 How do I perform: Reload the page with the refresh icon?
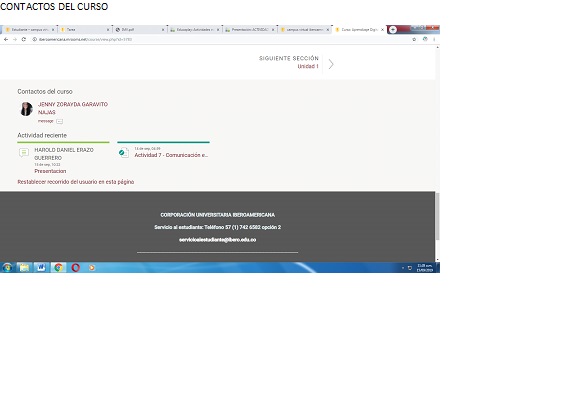[x=24, y=39]
